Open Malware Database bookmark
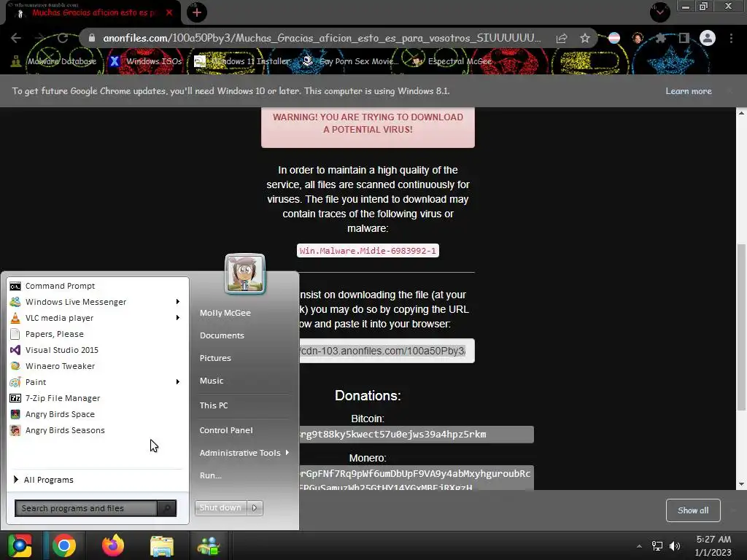Screen dimensions: 747x560 point(54,61)
